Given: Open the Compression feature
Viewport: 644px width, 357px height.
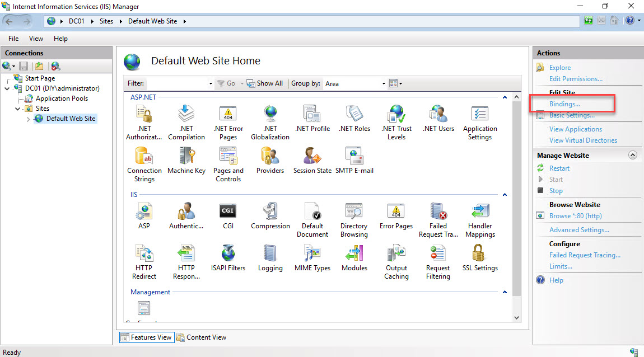Looking at the screenshot, I should (270, 216).
